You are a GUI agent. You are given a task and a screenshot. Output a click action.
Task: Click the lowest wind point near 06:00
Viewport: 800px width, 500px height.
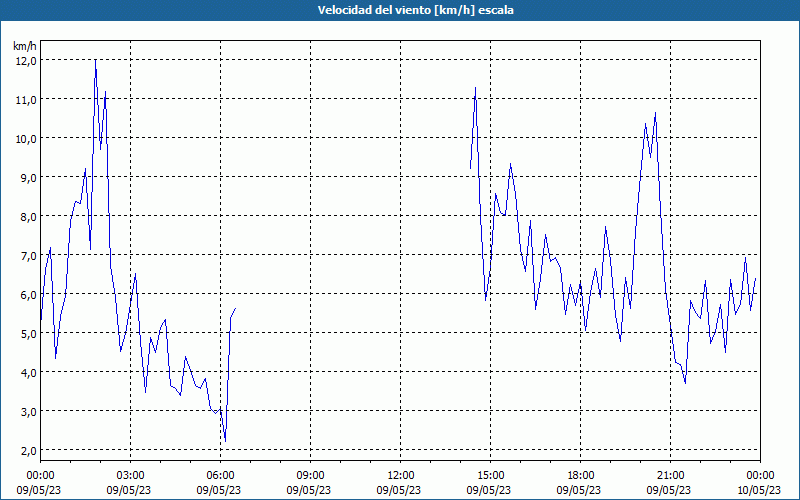[x=225, y=441]
